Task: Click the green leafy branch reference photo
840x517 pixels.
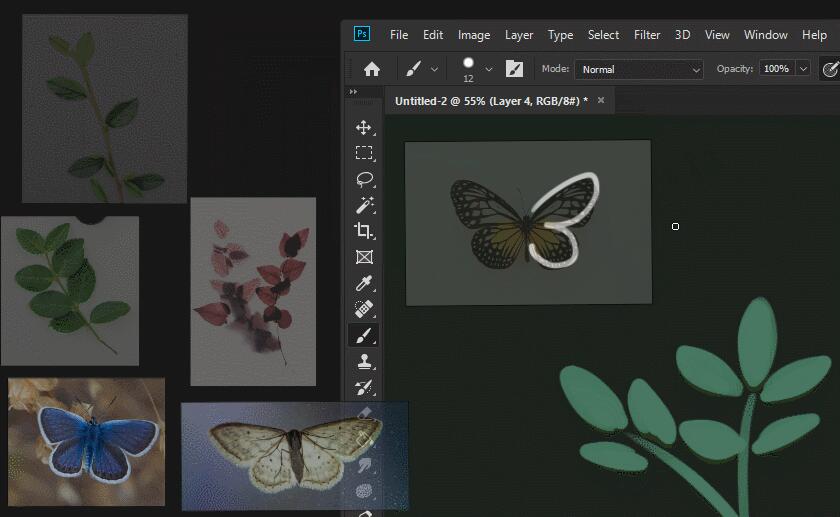Action: click(x=70, y=291)
